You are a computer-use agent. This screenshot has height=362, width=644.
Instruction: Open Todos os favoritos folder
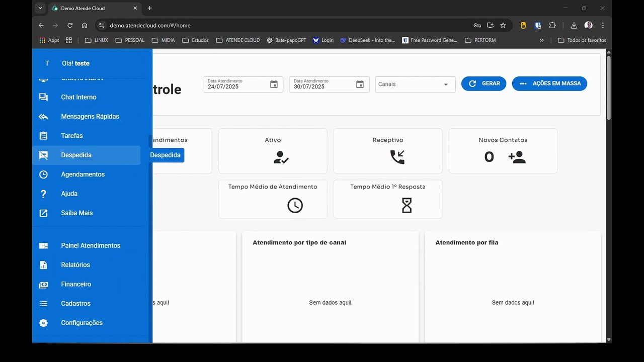pos(582,40)
